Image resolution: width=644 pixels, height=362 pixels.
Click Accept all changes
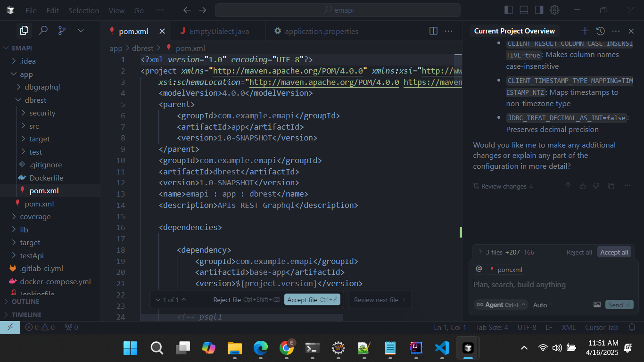point(614,252)
